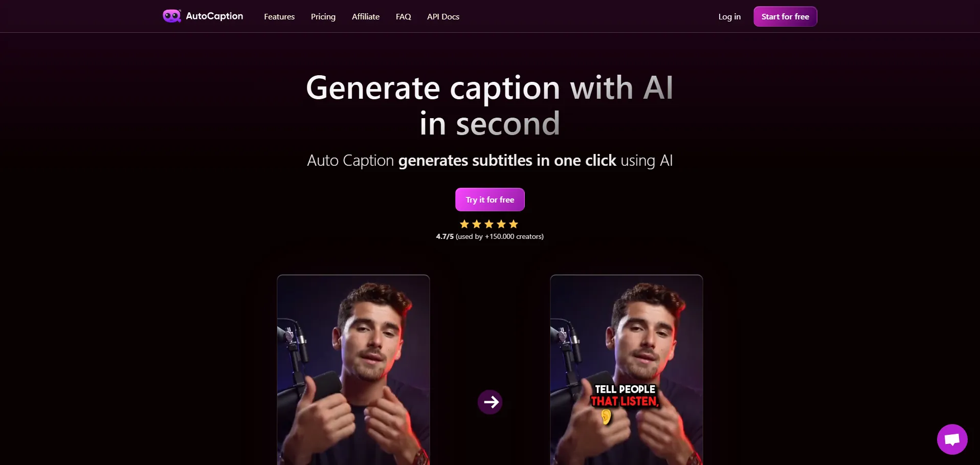This screenshot has height=465, width=980.
Task: Click the AutoCaption owl logo icon
Action: (172, 16)
